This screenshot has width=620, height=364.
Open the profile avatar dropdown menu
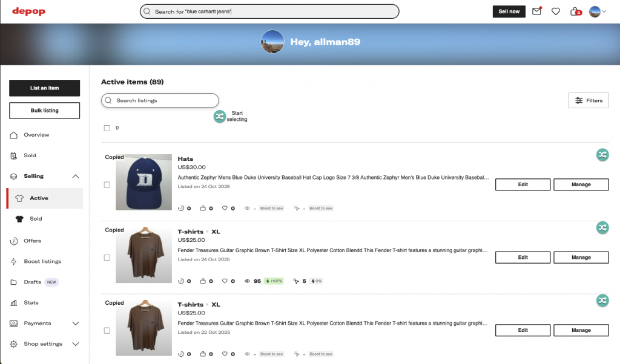[597, 11]
